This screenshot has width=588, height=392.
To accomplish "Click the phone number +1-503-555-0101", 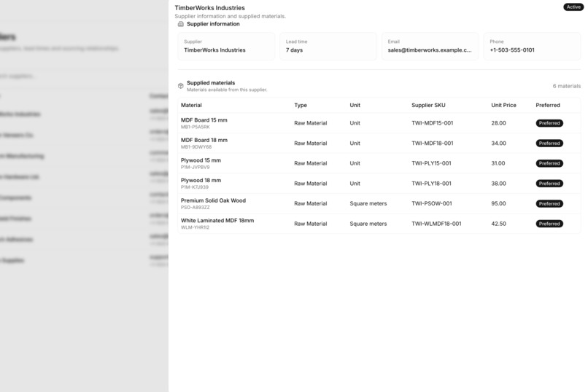I will tap(512, 50).
